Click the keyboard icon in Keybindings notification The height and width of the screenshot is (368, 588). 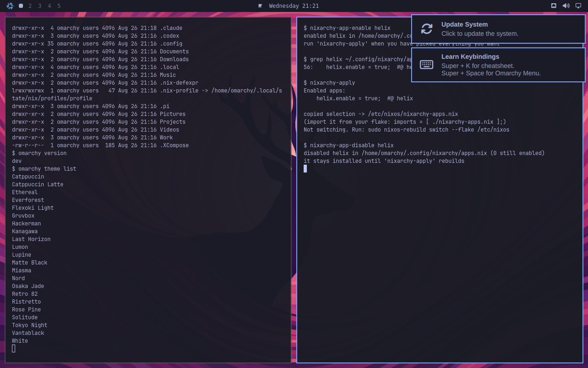pos(427,65)
